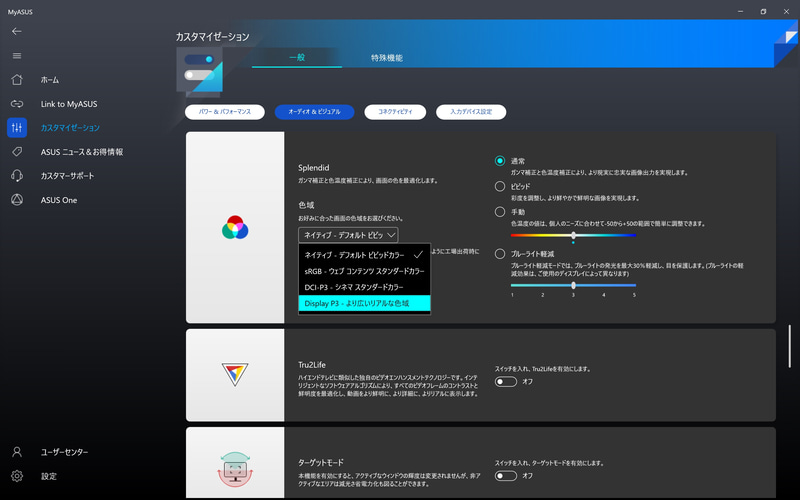800x500 pixels.
Task: Toggle the Tru2Life switch on
Action: [x=506, y=382]
